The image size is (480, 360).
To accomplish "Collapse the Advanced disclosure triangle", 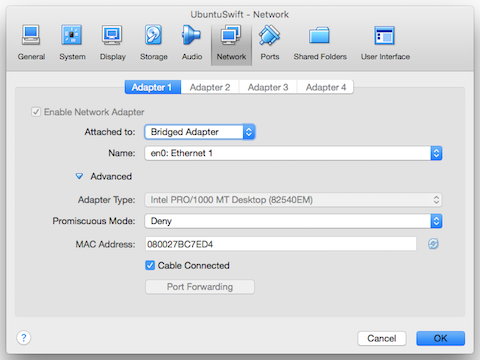I will [x=79, y=176].
